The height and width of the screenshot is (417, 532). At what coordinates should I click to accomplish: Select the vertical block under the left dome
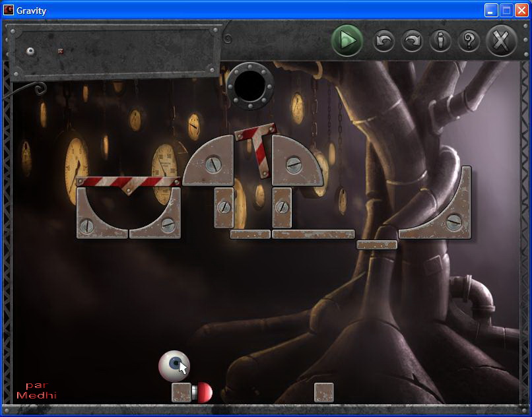(224, 208)
